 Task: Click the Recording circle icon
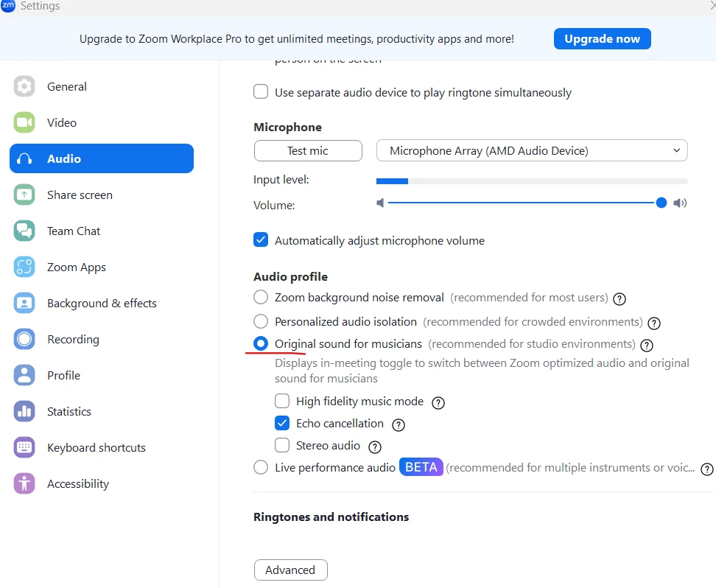pos(24,339)
